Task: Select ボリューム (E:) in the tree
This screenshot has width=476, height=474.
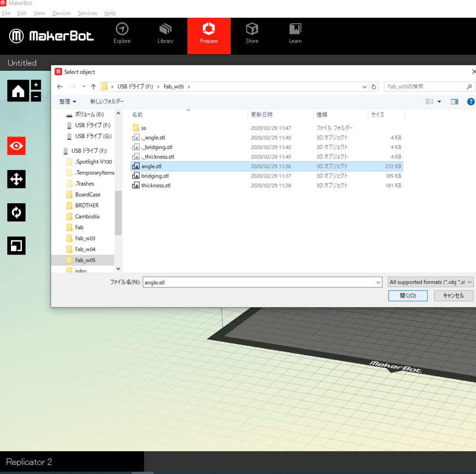Action: coord(85,114)
